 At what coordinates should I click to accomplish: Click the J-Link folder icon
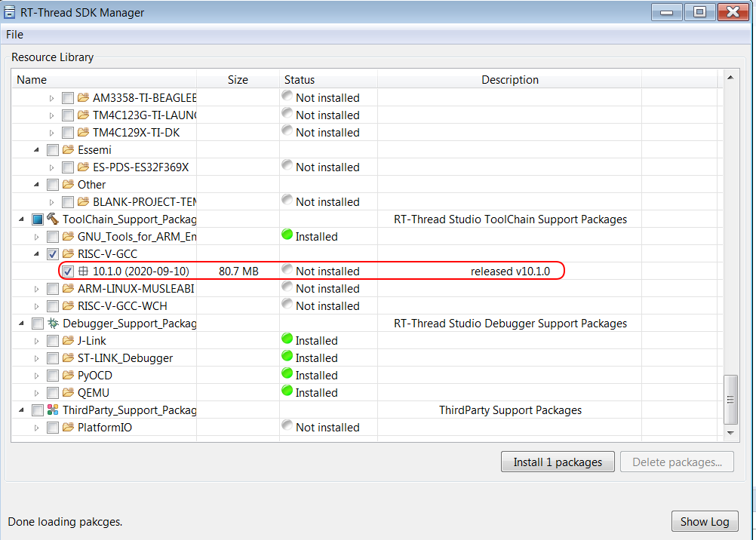[x=68, y=341]
